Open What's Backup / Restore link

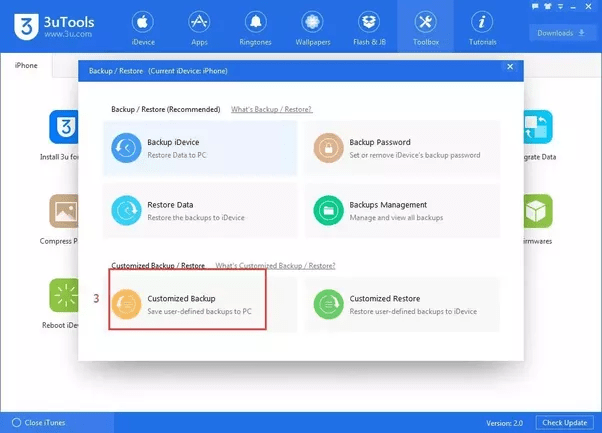click(271, 109)
